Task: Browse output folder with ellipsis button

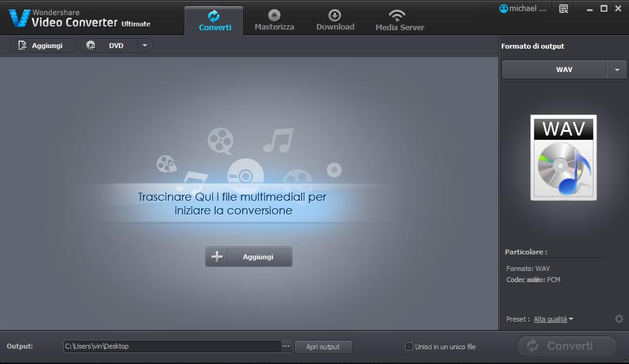Action: pyautogui.click(x=286, y=346)
